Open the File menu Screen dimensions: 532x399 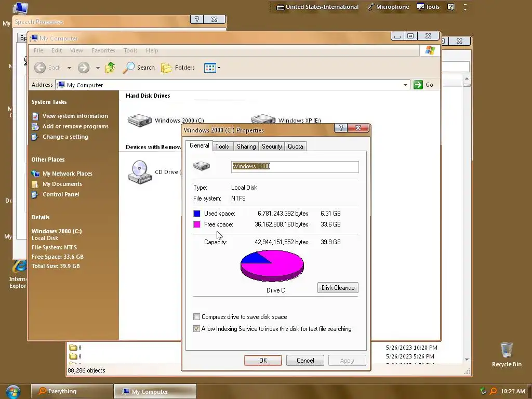[x=38, y=50]
